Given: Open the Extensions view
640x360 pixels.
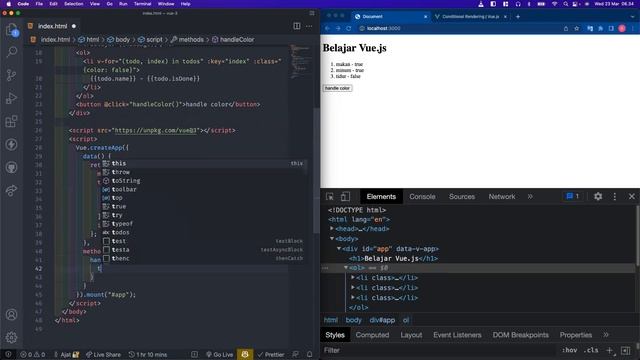Looking at the screenshot, I should click(x=12, y=121).
